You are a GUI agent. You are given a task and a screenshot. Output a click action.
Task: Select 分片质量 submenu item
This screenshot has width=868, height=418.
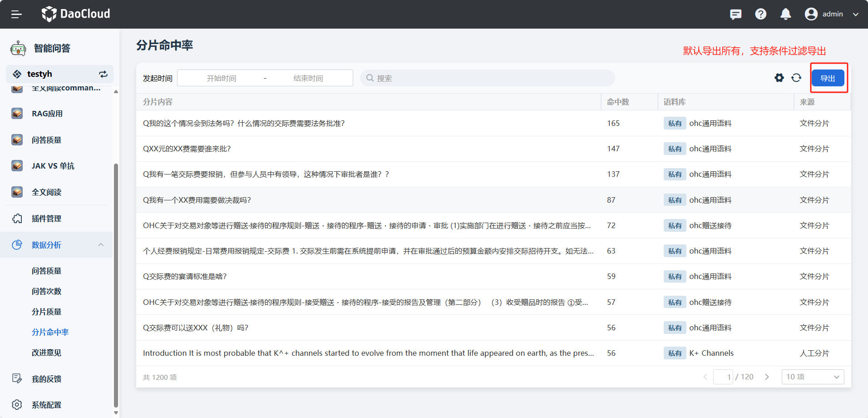click(x=46, y=312)
